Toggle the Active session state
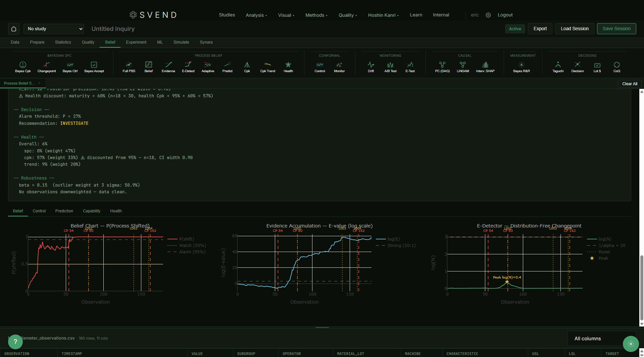Viewport: 644px width, 357px height. 515,29
